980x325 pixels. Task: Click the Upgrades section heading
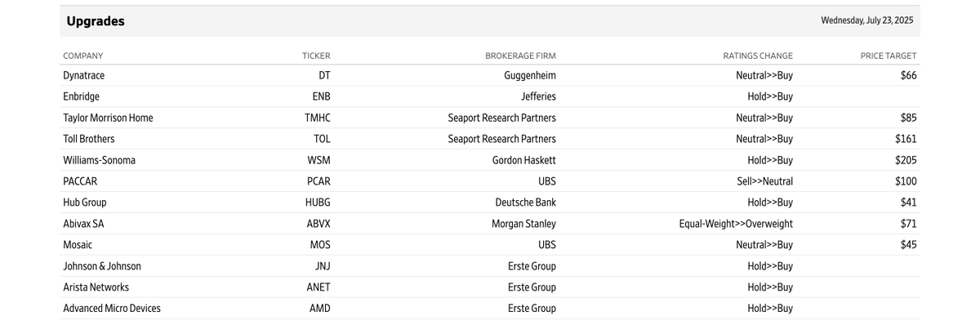pyautogui.click(x=96, y=21)
